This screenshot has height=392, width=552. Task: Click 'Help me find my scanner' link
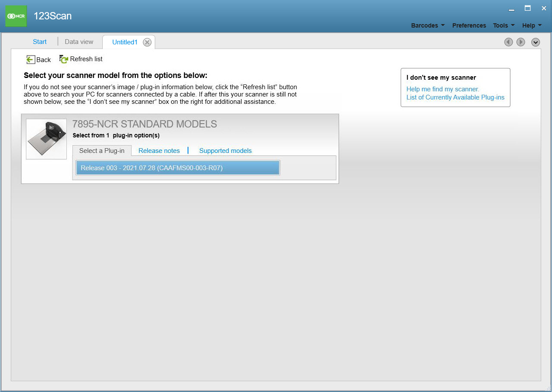(x=443, y=89)
